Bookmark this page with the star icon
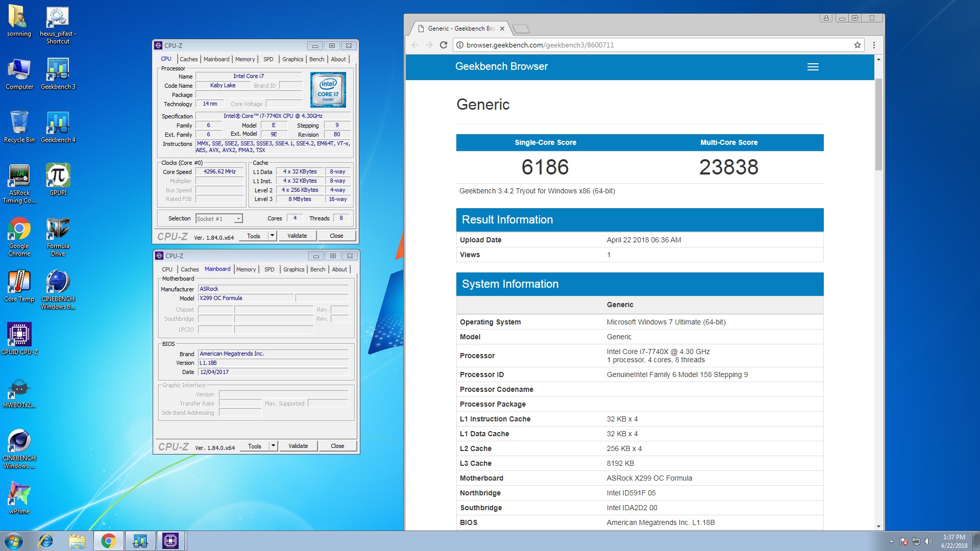This screenshot has width=980, height=551. coord(857,45)
